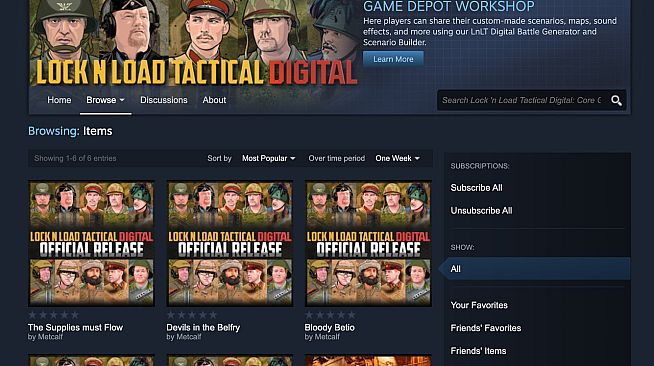Expand the Browse menu
The width and height of the screenshot is (654, 366).
[106, 100]
